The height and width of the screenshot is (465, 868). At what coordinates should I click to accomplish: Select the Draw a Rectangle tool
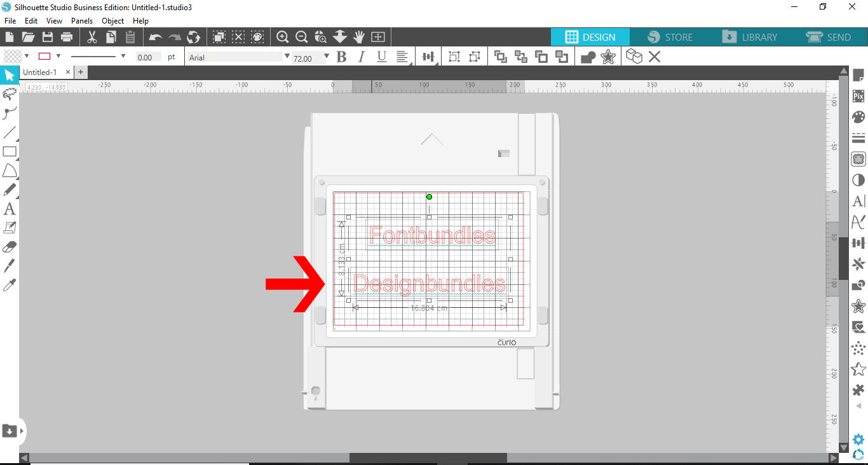pos(10,151)
